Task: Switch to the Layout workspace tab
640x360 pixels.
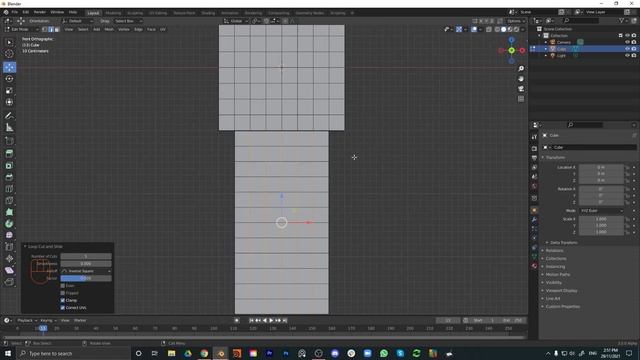Action: tap(93, 13)
